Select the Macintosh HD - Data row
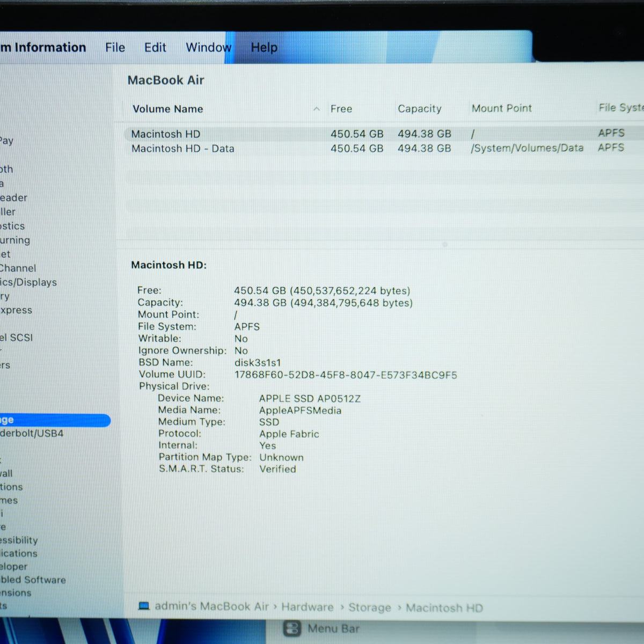This screenshot has height=644, width=644. coord(384,148)
